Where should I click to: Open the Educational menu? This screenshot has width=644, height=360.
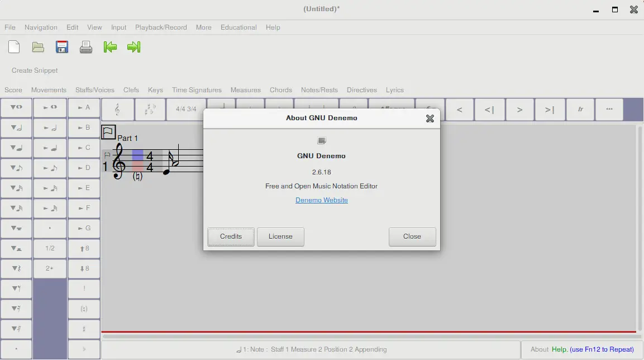(238, 27)
